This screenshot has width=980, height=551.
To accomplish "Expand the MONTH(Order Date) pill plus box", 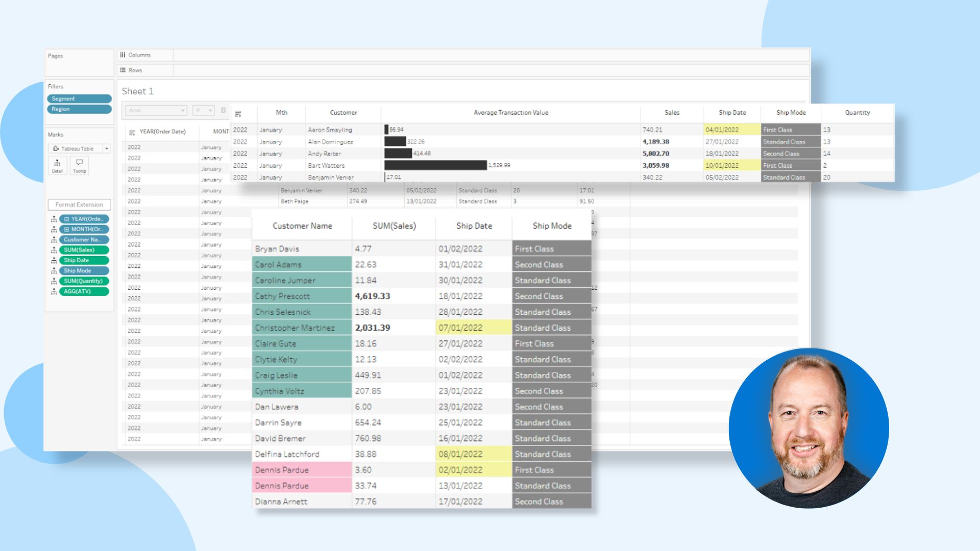I will click(66, 230).
